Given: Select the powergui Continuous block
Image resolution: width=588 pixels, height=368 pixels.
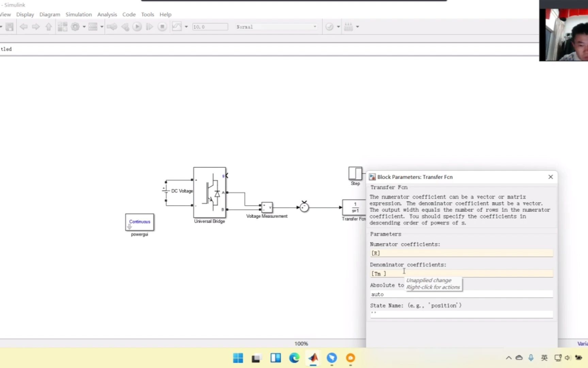Looking at the screenshot, I should tap(140, 222).
